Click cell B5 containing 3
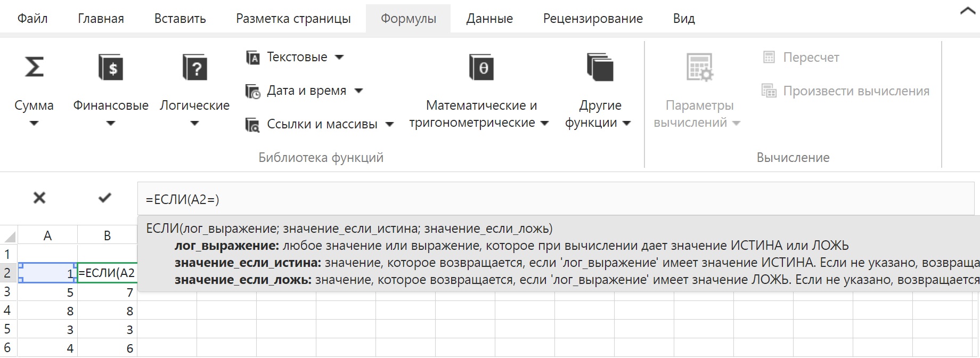 (x=107, y=329)
